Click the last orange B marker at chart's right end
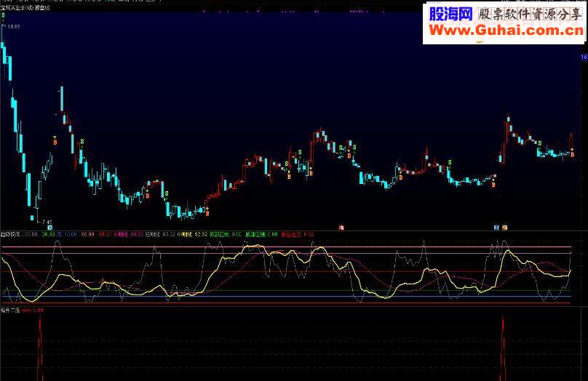The width and height of the screenshot is (588, 381). click(x=572, y=155)
